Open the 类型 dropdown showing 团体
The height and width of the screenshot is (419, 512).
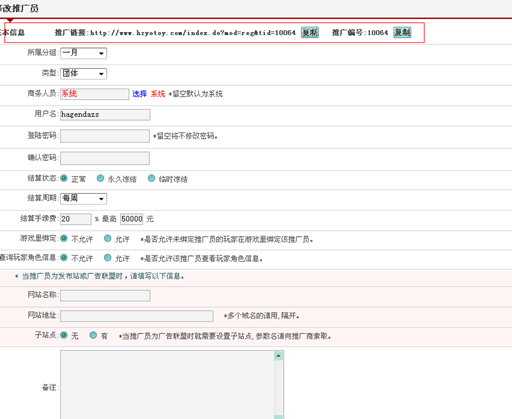coord(83,73)
